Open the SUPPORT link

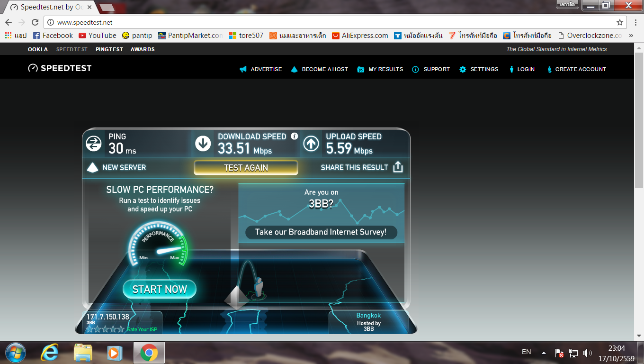point(437,69)
